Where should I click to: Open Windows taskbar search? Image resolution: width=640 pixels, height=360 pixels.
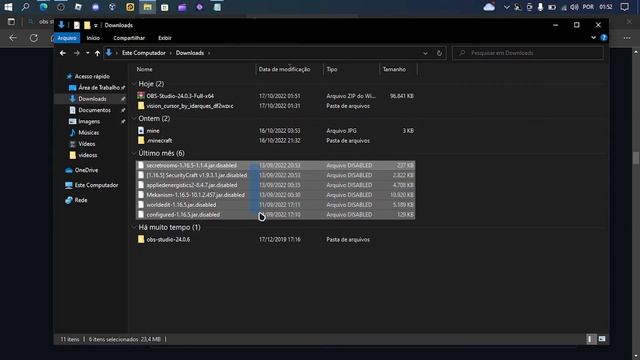(25, 7)
